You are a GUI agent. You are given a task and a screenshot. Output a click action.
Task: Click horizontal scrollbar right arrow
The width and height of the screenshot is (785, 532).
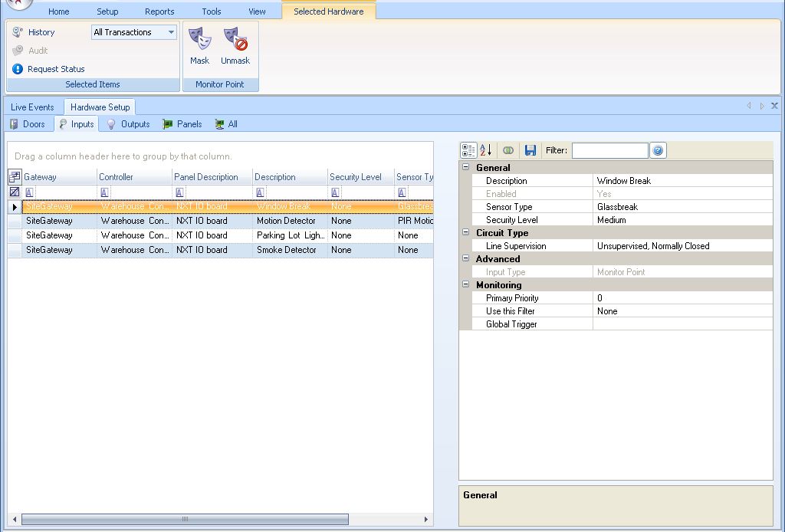426,519
